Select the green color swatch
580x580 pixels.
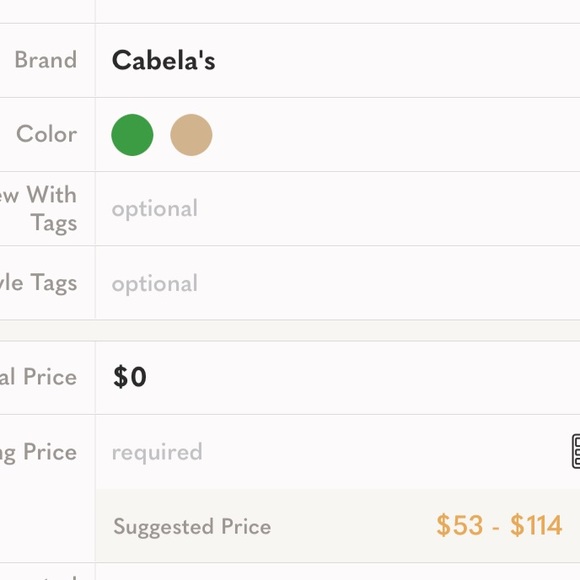point(132,135)
